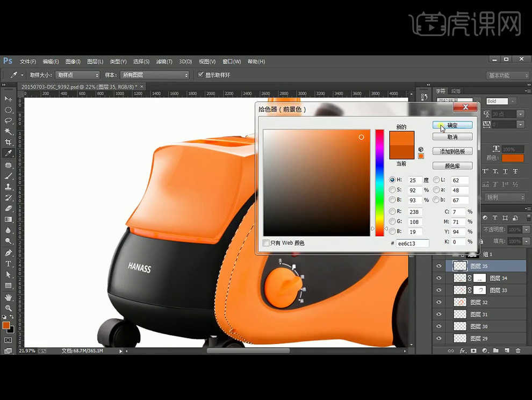Select the S saturation radio button

pos(392,190)
